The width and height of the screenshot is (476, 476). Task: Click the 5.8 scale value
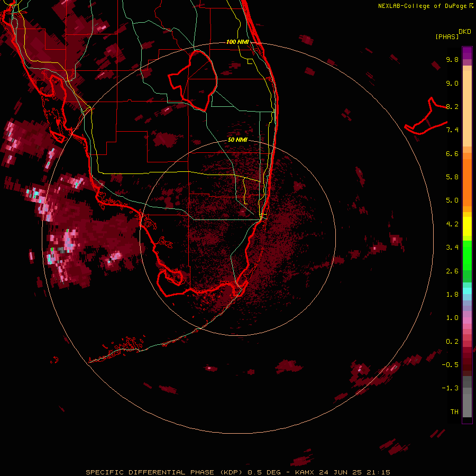click(452, 177)
